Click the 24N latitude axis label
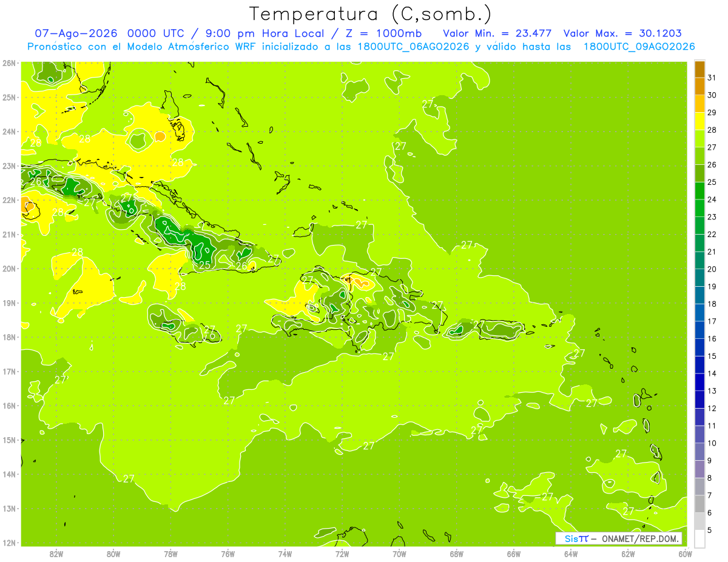Image resolution: width=728 pixels, height=562 pixels. [9, 132]
